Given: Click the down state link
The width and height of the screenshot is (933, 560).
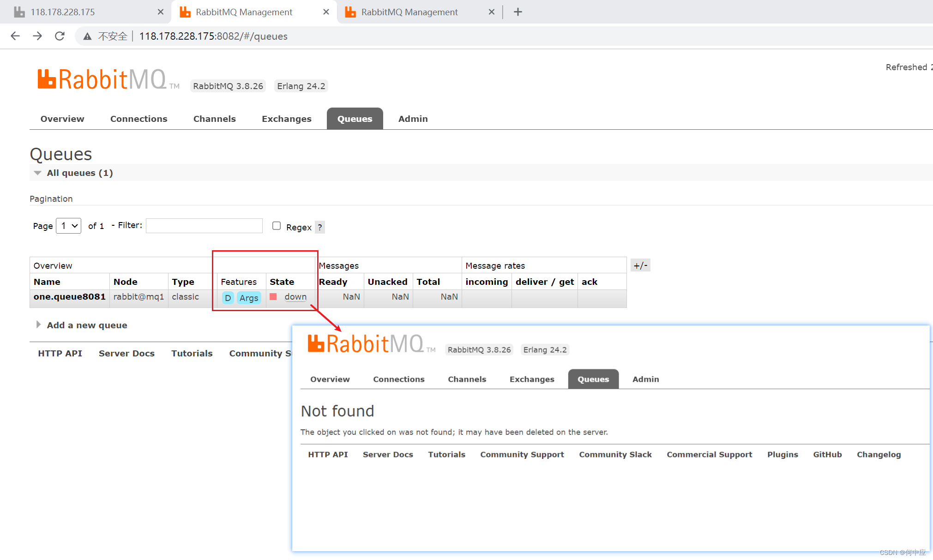Looking at the screenshot, I should click(x=295, y=296).
